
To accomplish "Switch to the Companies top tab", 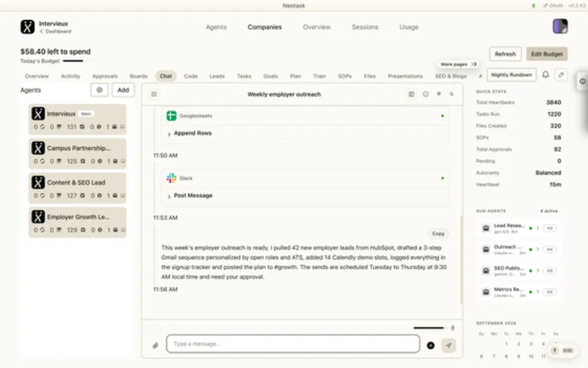I will [x=265, y=27].
